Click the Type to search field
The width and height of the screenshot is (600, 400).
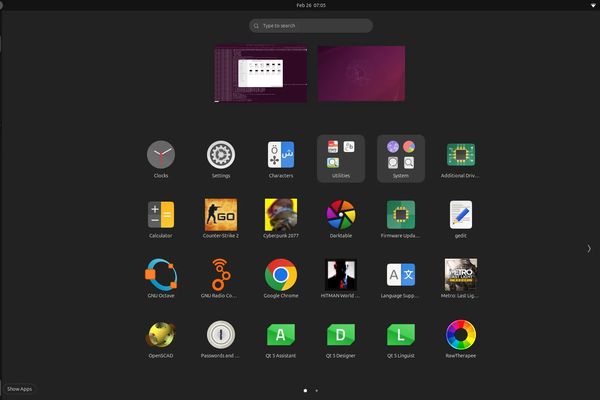[x=311, y=26]
